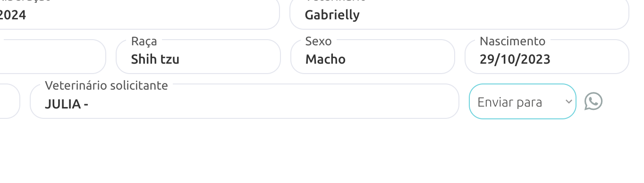Screen dimensions: 644x183
Task: Open the Enviar para dropdown
Action: [523, 101]
